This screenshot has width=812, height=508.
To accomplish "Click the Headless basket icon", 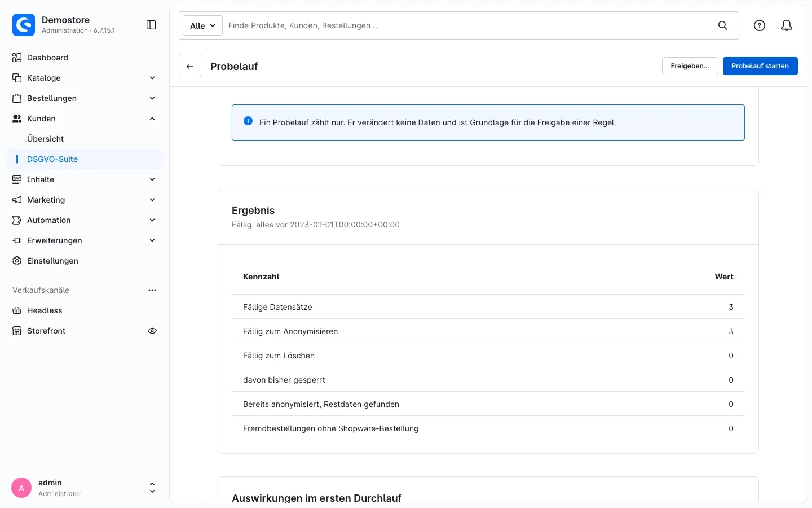I will point(17,310).
